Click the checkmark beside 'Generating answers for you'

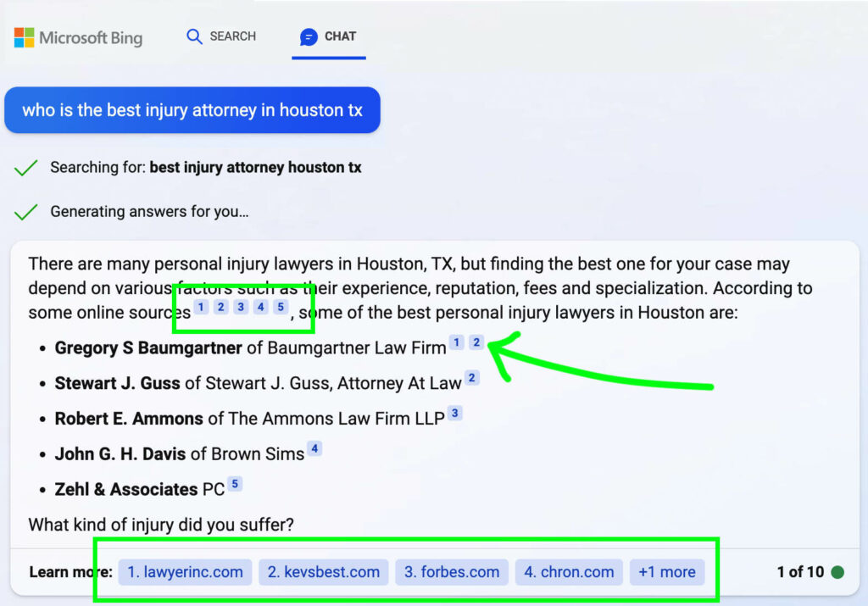[26, 211]
